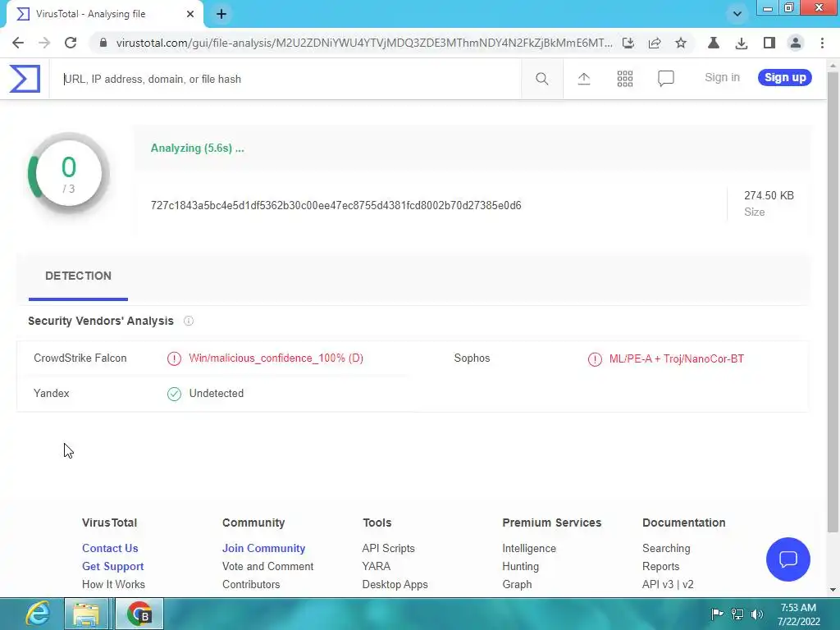
Task: Click the Yandex undetected checkmark icon
Action: (x=174, y=394)
